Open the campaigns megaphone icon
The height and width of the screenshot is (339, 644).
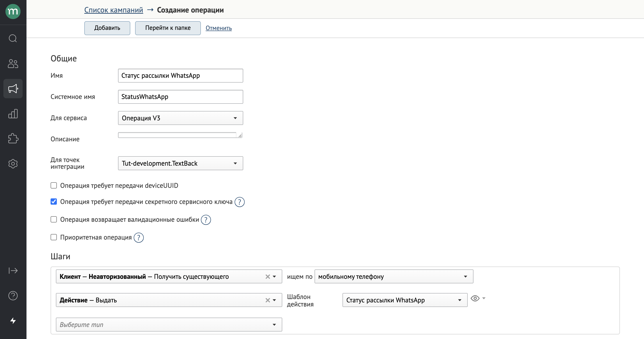tap(13, 89)
